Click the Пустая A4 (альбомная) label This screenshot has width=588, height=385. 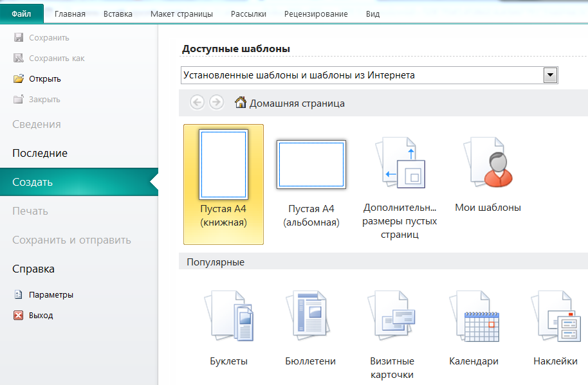pyautogui.click(x=311, y=215)
